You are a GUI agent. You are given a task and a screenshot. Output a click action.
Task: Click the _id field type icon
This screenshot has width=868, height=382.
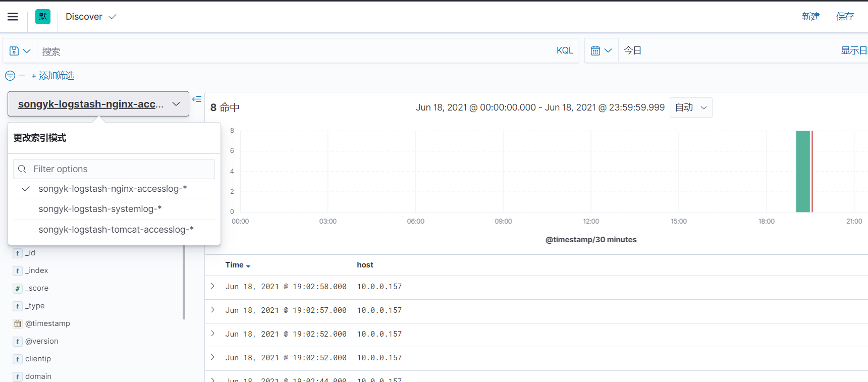pos(18,253)
